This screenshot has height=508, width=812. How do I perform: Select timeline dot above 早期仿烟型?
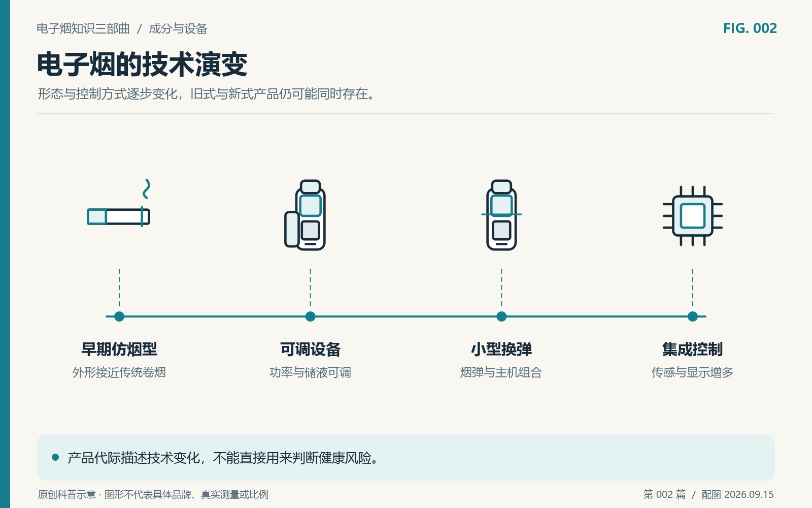[x=119, y=316]
